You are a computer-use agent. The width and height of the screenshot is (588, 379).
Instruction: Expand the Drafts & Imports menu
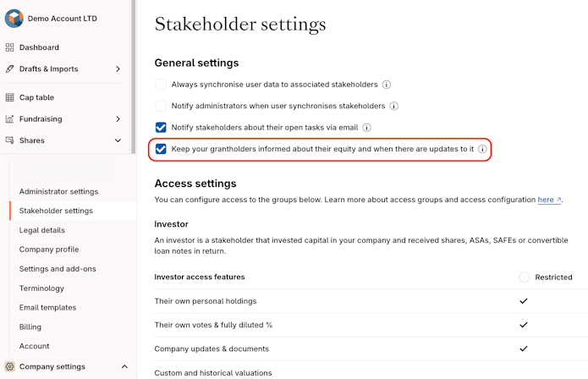pos(118,69)
